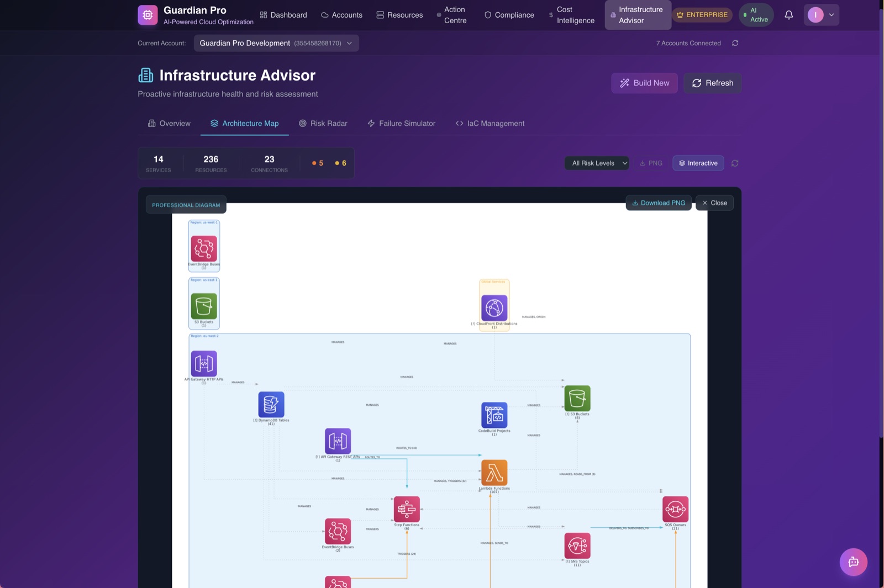Image resolution: width=884 pixels, height=588 pixels.
Task: Select the CodeBuild Projects node
Action: click(494, 415)
